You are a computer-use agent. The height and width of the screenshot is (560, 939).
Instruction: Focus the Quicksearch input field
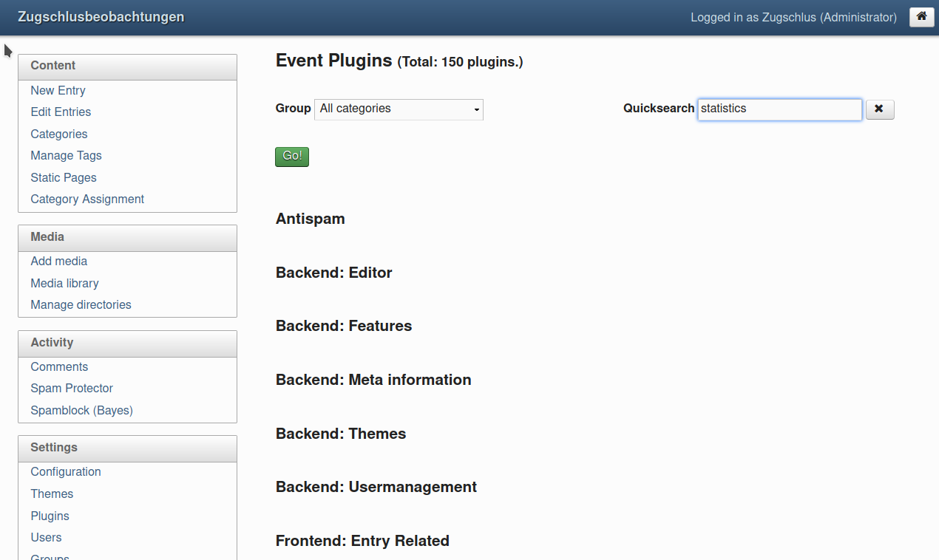(779, 109)
